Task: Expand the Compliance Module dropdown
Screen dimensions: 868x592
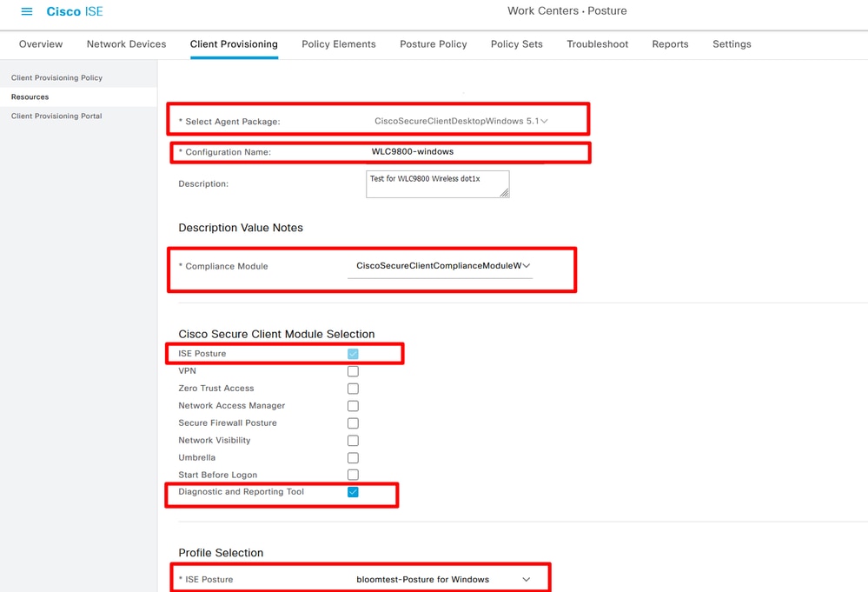Action: [x=441, y=266]
